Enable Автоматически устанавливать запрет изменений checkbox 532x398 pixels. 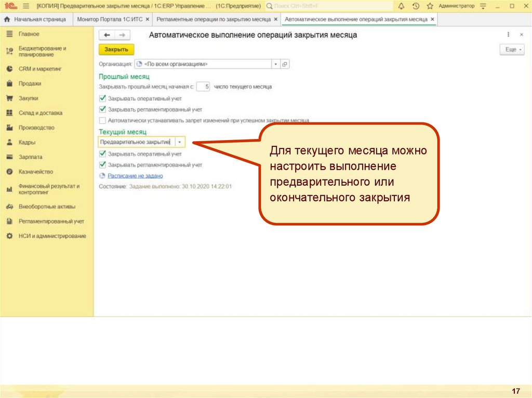point(102,120)
